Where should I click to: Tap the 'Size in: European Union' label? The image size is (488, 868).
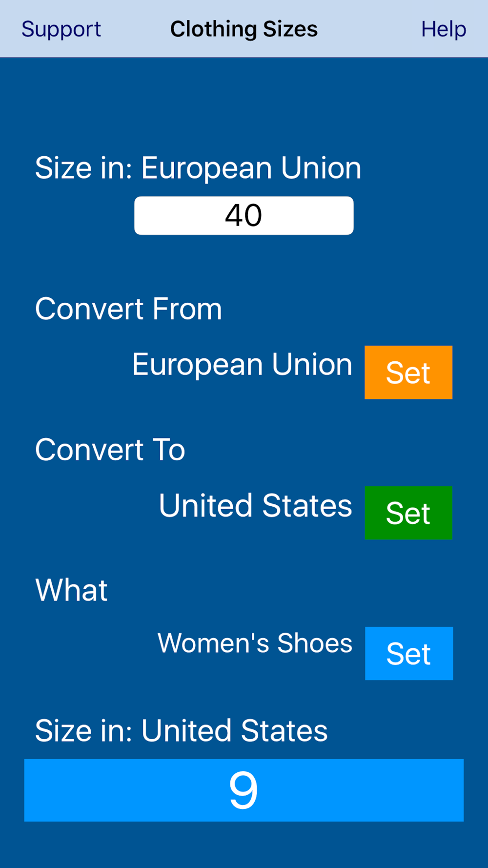coord(198,168)
